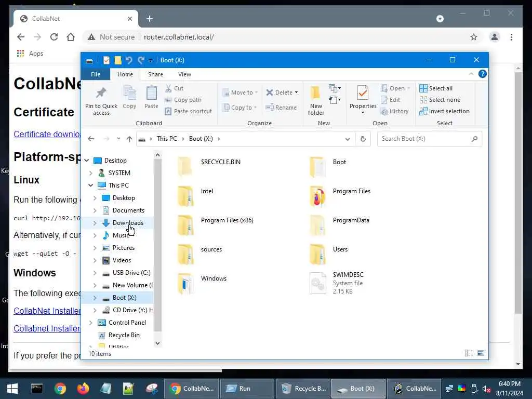Click Select none in ribbon

(440, 100)
